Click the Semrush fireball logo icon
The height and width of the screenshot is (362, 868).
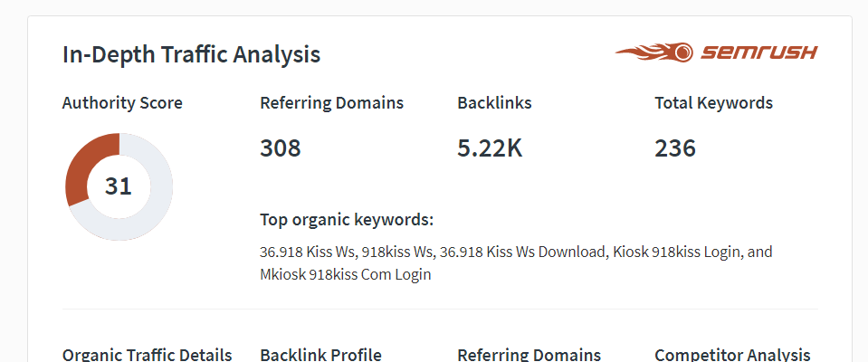pyautogui.click(x=653, y=52)
